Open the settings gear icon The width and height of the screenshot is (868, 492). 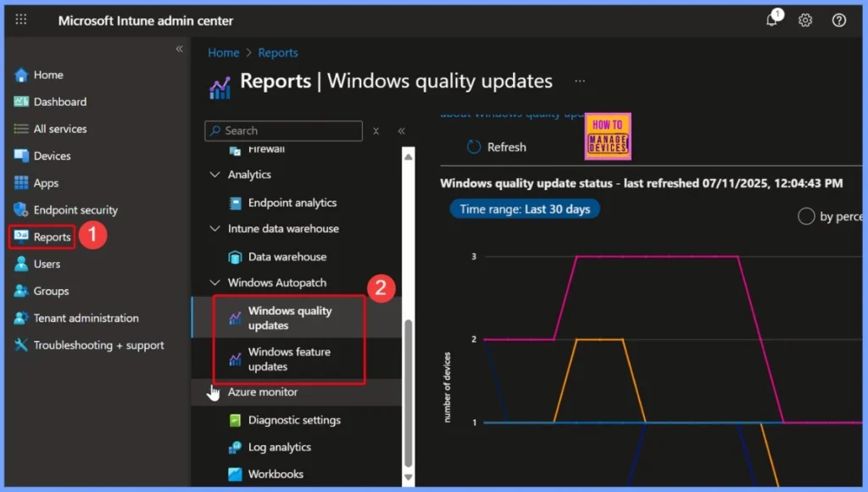pyautogui.click(x=805, y=20)
